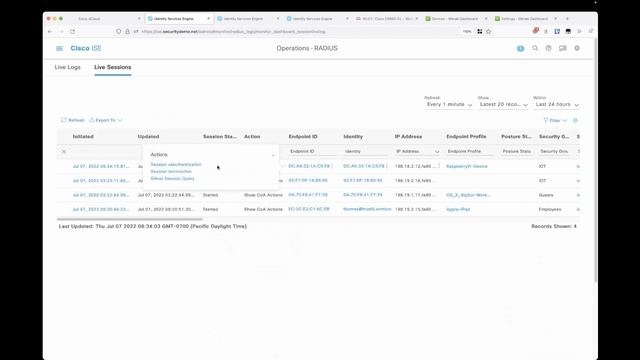This screenshot has width=640, height=360.
Task: Open the Within 'Last 24 hours' dropdown
Action: click(x=557, y=104)
